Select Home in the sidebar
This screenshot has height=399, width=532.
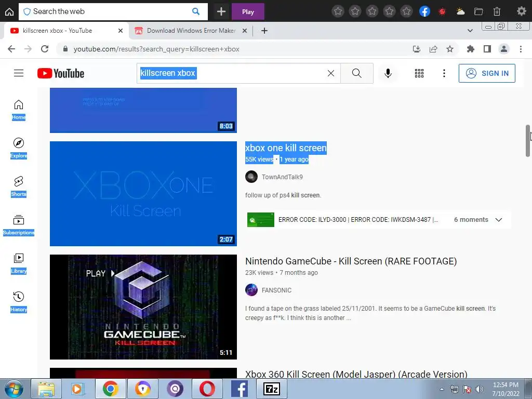click(19, 110)
